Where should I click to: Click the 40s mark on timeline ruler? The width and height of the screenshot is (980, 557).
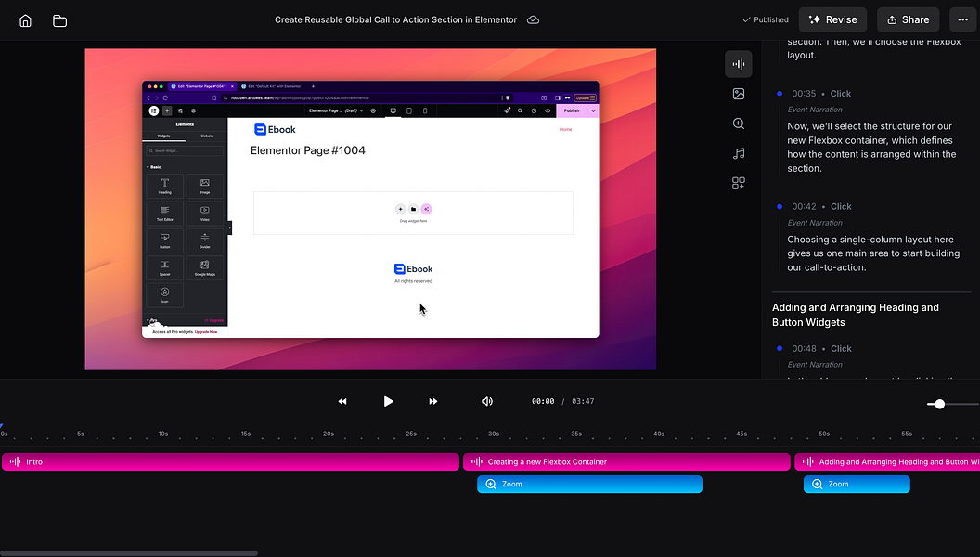pyautogui.click(x=659, y=434)
